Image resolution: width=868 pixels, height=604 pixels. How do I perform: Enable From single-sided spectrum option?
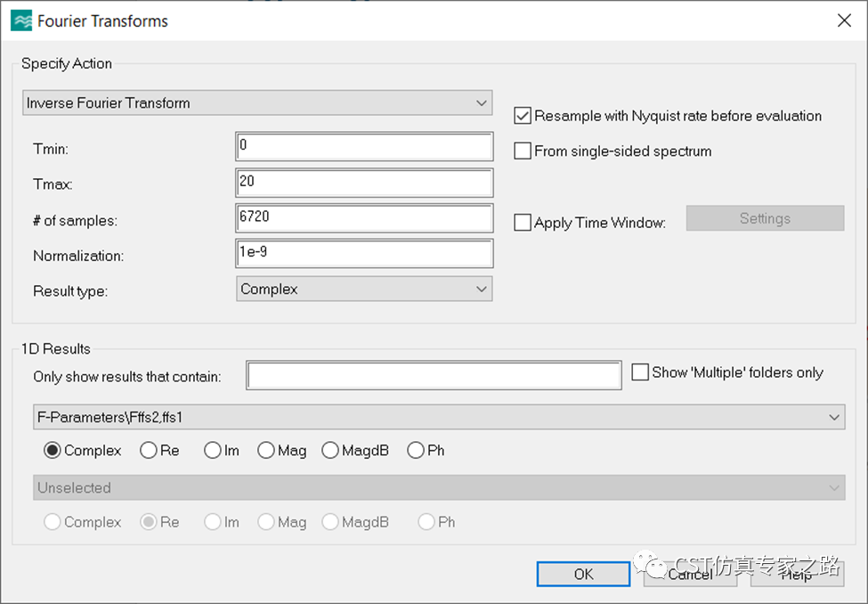pyautogui.click(x=523, y=151)
